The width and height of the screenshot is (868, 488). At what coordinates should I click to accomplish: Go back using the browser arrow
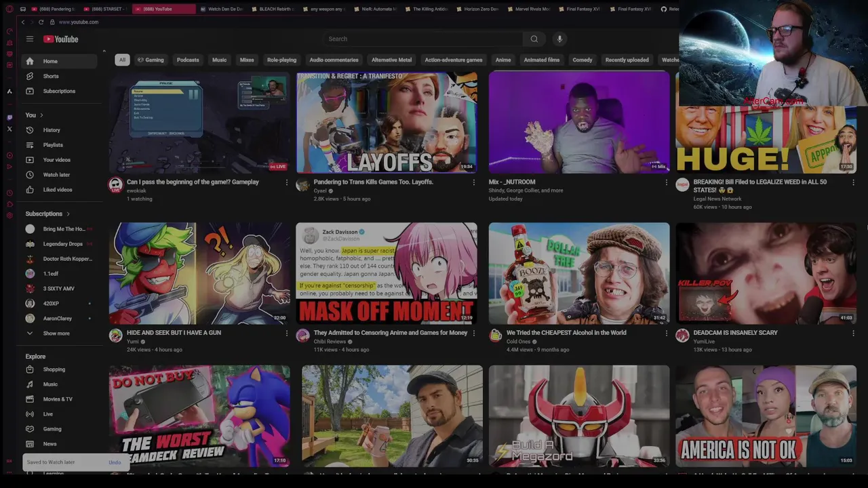(x=22, y=22)
